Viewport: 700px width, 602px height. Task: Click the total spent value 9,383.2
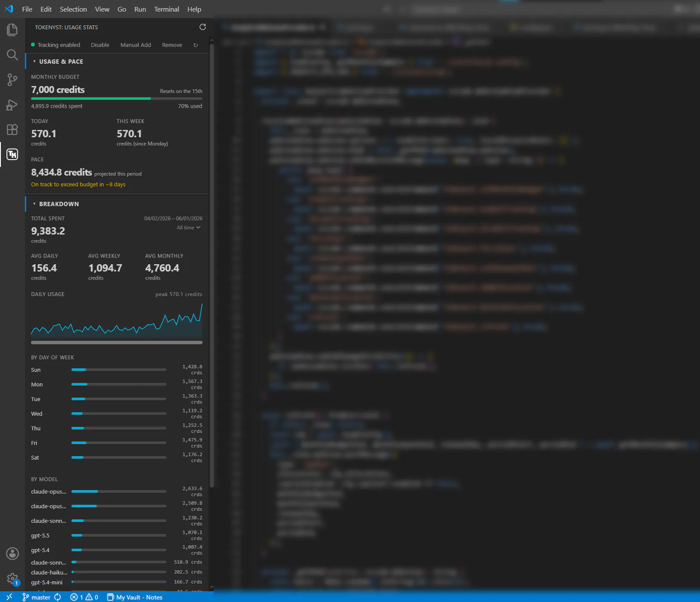point(48,231)
